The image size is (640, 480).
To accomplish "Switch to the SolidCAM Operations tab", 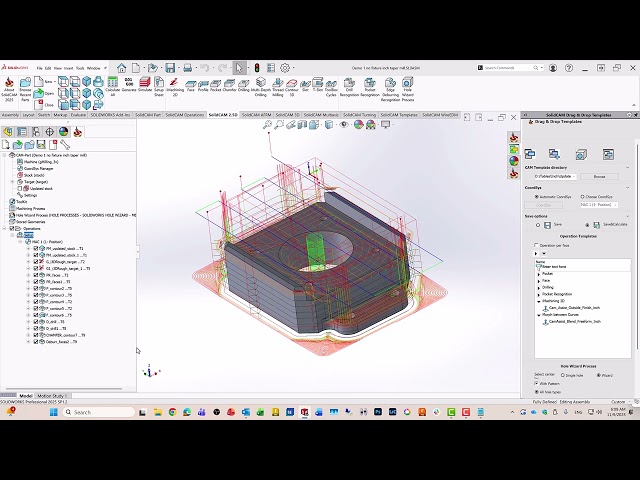I will 184,115.
